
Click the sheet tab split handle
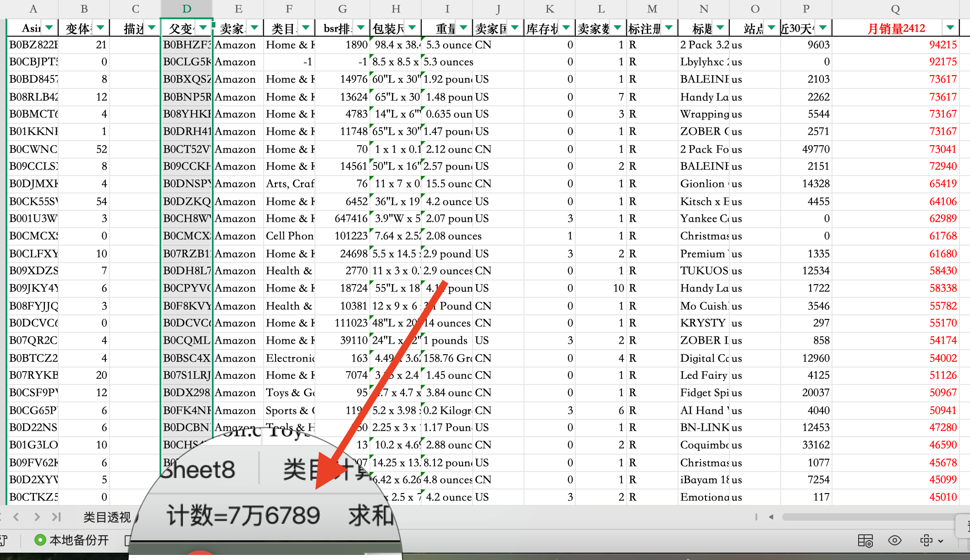[756, 517]
